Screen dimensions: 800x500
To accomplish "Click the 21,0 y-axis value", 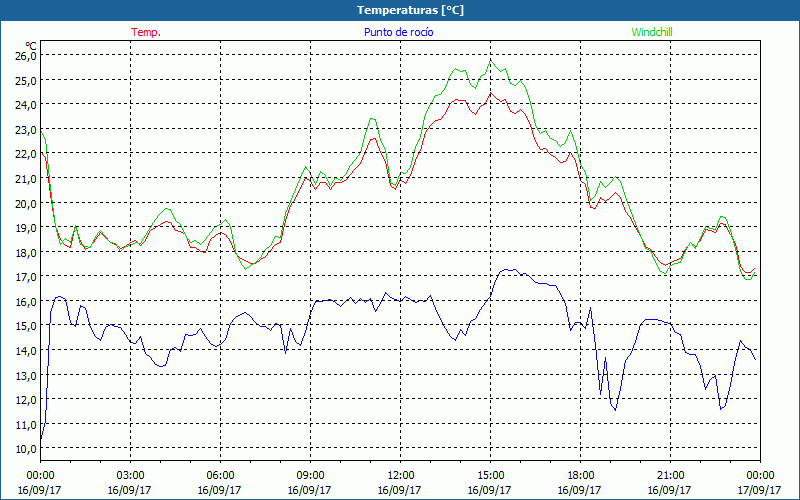I will pos(26,179).
